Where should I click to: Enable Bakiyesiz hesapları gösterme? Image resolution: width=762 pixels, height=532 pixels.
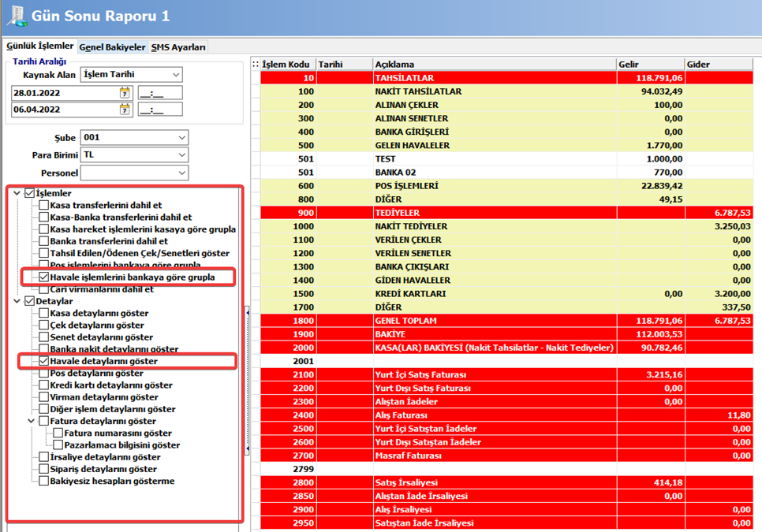(x=43, y=481)
